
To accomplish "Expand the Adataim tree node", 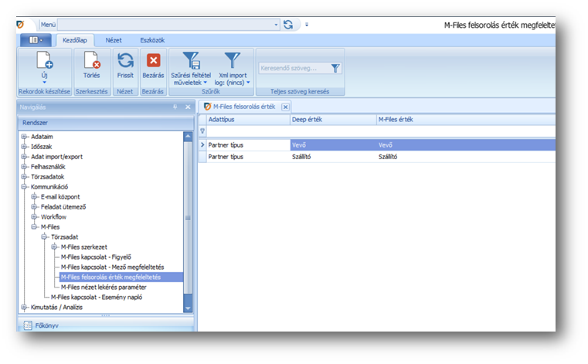I will pos(25,137).
